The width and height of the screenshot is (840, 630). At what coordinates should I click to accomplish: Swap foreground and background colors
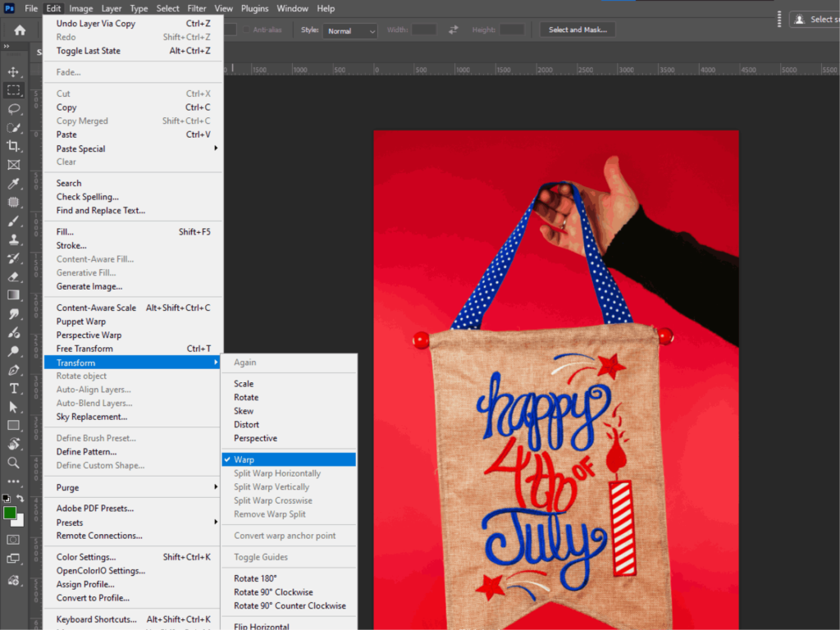(x=21, y=498)
